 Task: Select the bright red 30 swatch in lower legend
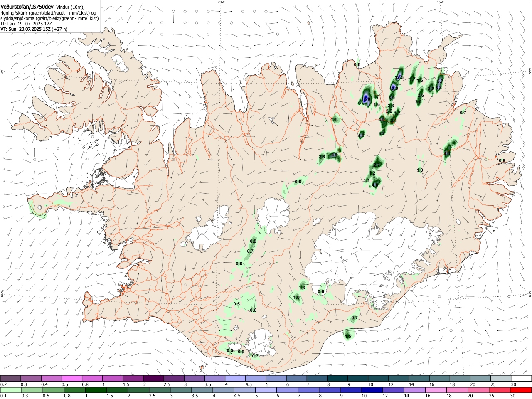pos(521,390)
